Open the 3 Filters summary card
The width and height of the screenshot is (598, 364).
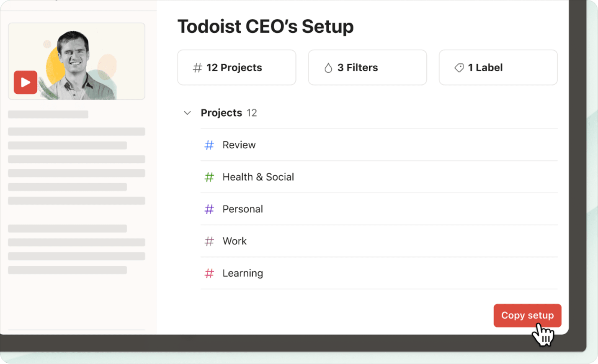367,68
